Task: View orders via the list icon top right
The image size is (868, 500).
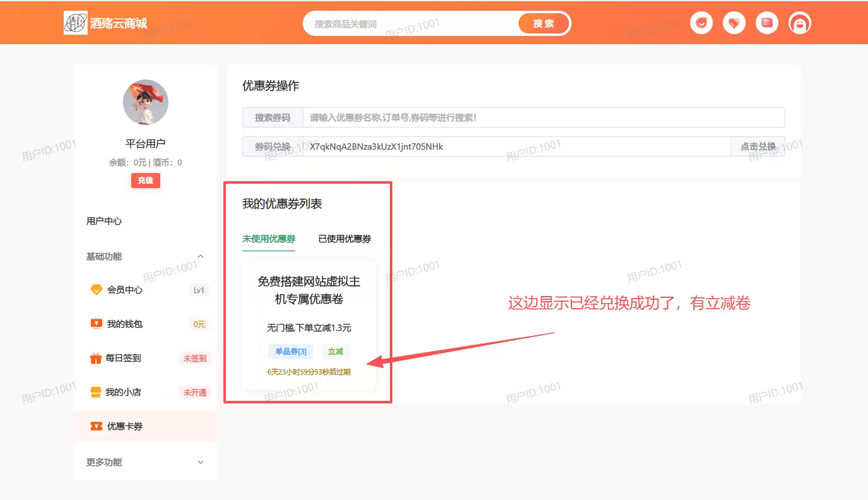Action: tap(766, 22)
